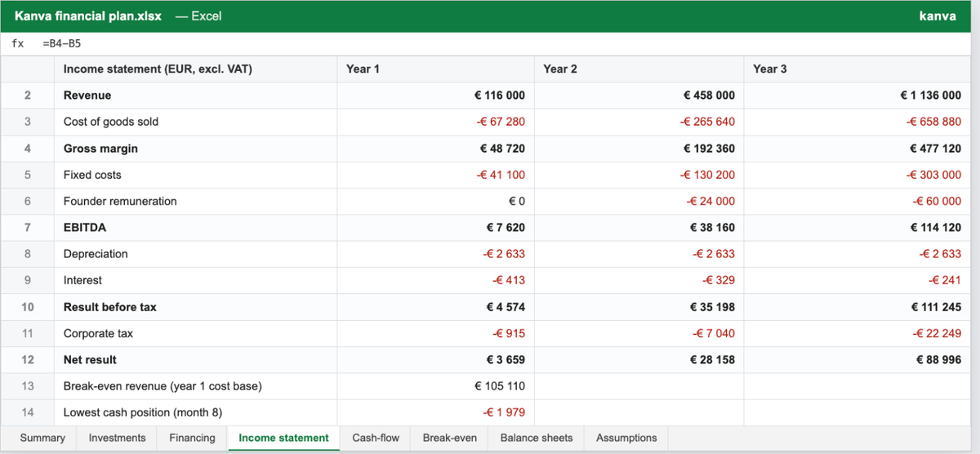Select corporate tax cell -€ 22 249

coord(857,333)
